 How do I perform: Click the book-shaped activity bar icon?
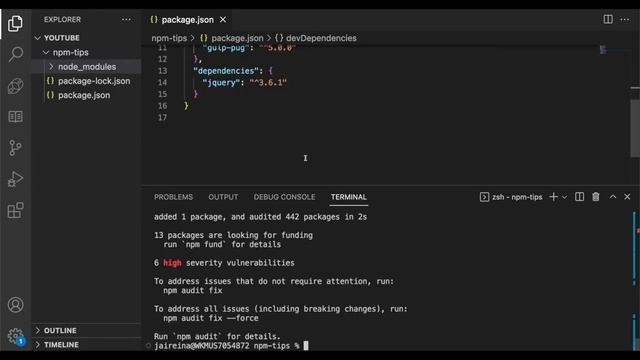pos(16,117)
